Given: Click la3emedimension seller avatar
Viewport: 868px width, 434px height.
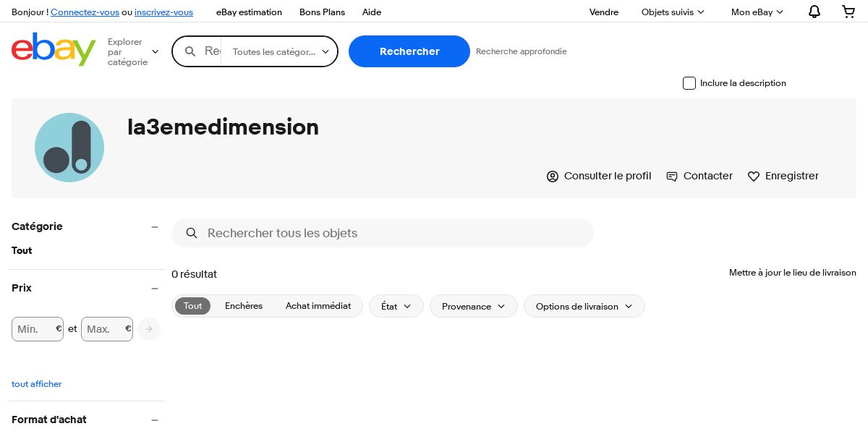Looking at the screenshot, I should pos(69,148).
